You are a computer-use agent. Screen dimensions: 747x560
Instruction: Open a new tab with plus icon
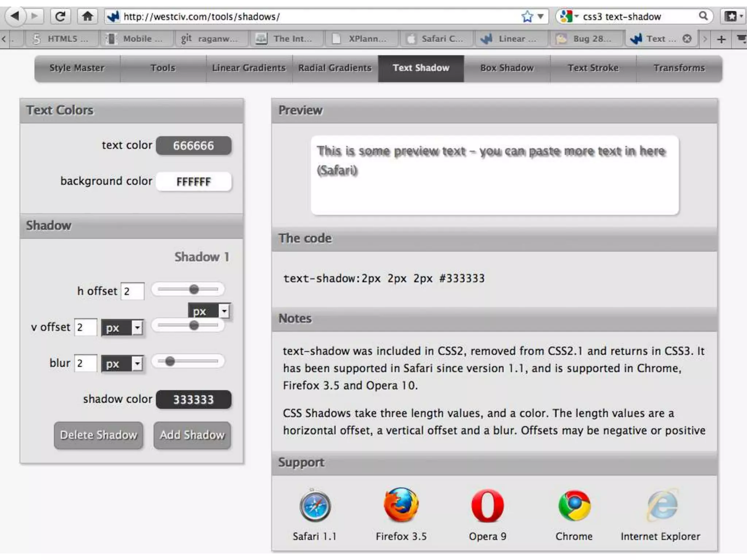point(721,39)
